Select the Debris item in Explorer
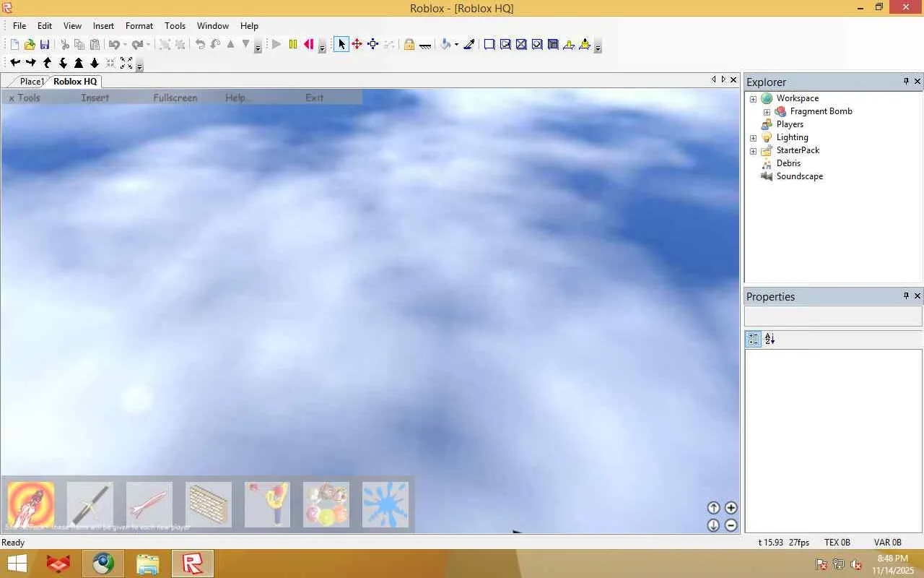Image resolution: width=924 pixels, height=578 pixels. click(788, 163)
